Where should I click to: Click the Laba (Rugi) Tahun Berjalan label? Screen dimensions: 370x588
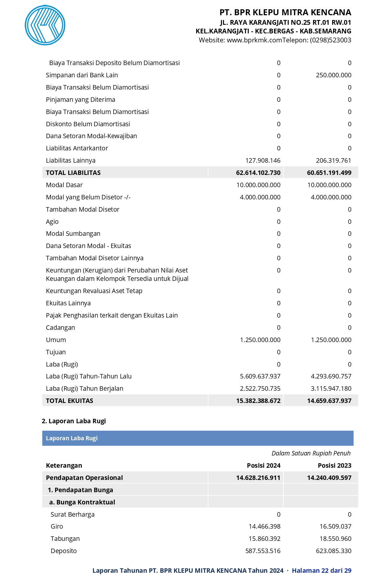pyautogui.click(x=84, y=388)
